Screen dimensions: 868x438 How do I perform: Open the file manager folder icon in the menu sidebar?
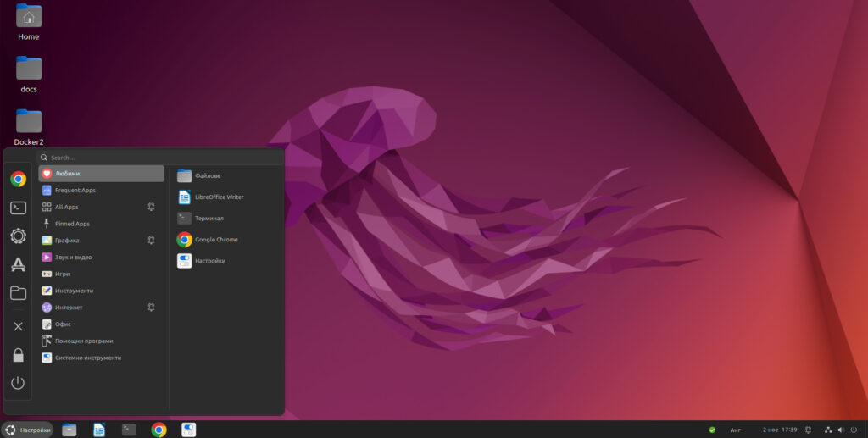tap(19, 293)
